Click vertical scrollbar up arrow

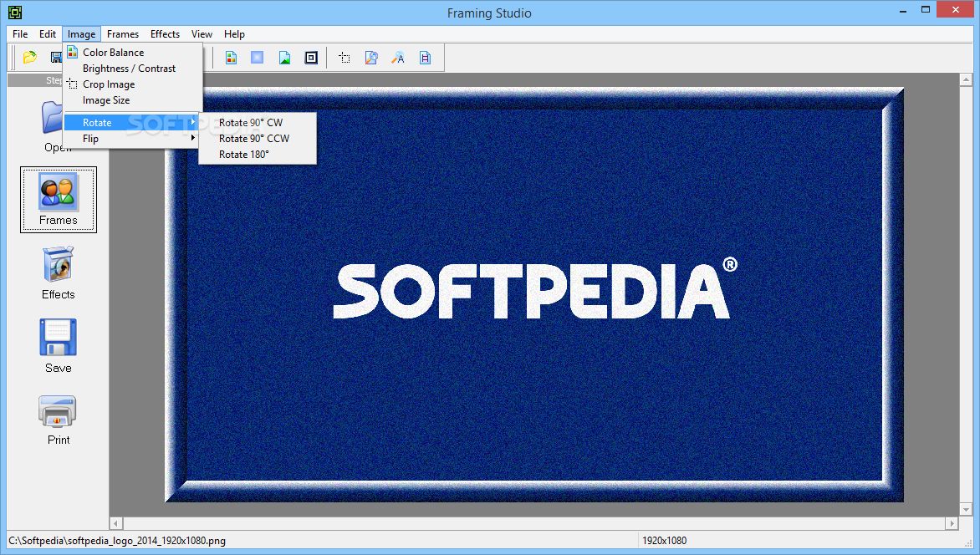(x=966, y=80)
